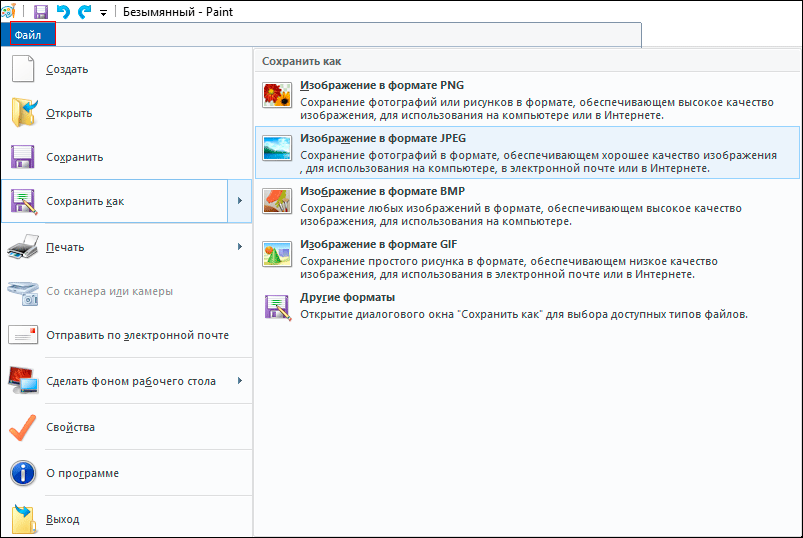803x538 pixels.
Task: Choose Отправить по электронной почте
Action: [137, 335]
